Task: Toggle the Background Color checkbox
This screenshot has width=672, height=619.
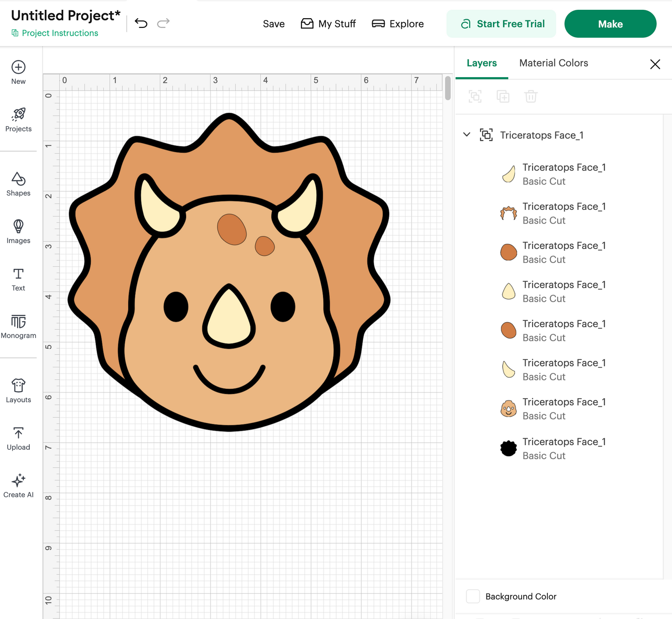Action: coord(473,596)
